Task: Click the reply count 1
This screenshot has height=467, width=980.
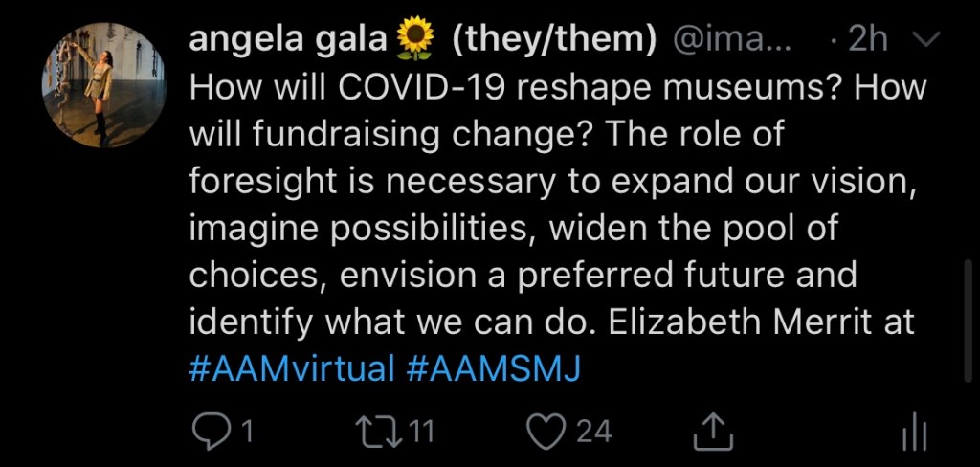Action: point(246,432)
